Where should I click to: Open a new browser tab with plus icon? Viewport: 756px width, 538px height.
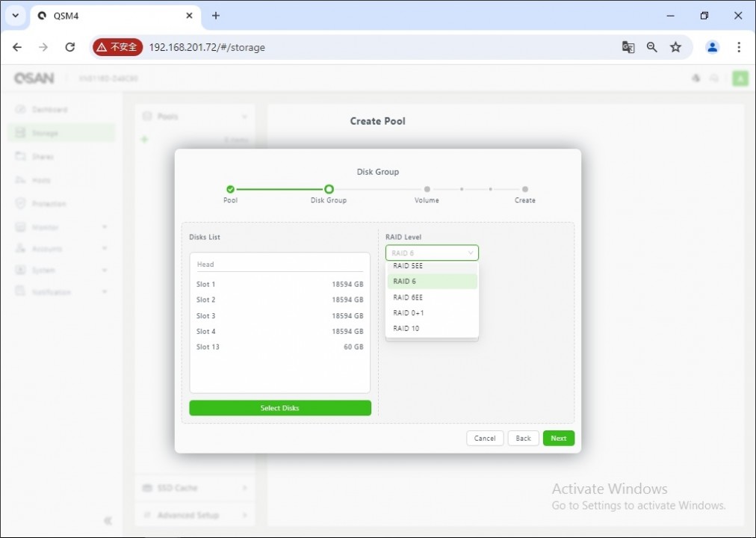click(216, 16)
